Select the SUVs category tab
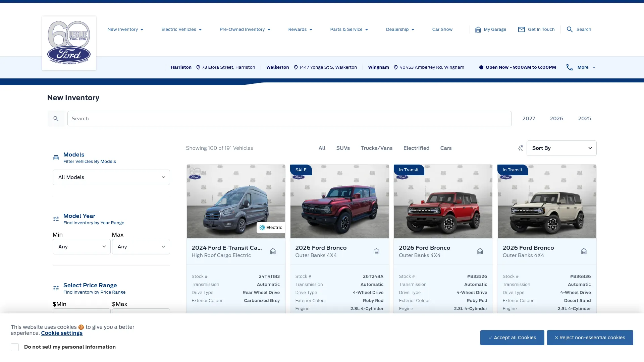Viewport: 644px width, 362px height. point(343,148)
